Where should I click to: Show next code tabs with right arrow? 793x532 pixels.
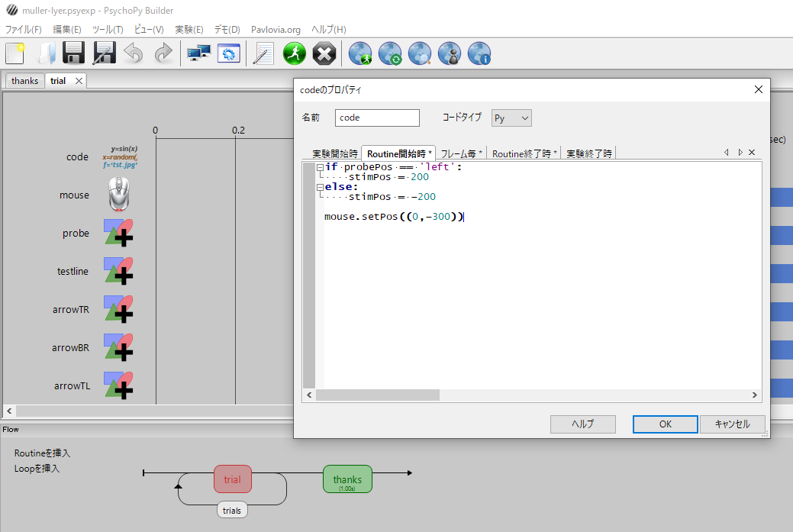[x=740, y=152]
